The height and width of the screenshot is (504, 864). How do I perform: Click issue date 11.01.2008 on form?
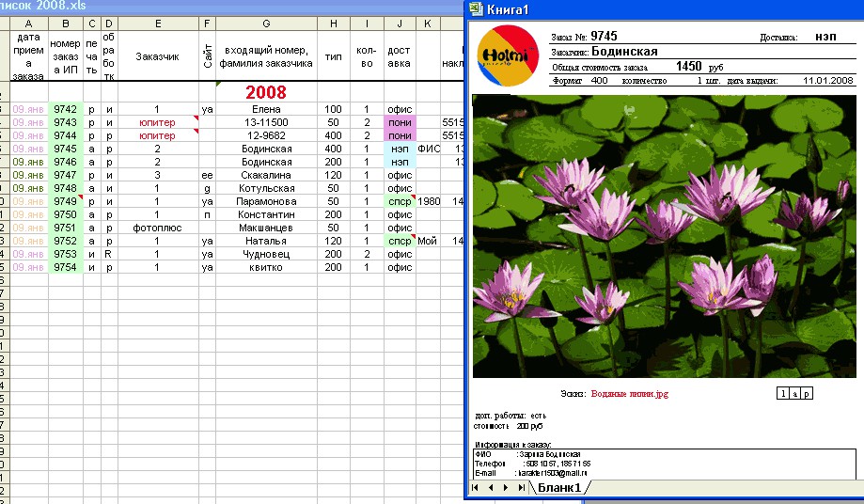click(x=827, y=81)
